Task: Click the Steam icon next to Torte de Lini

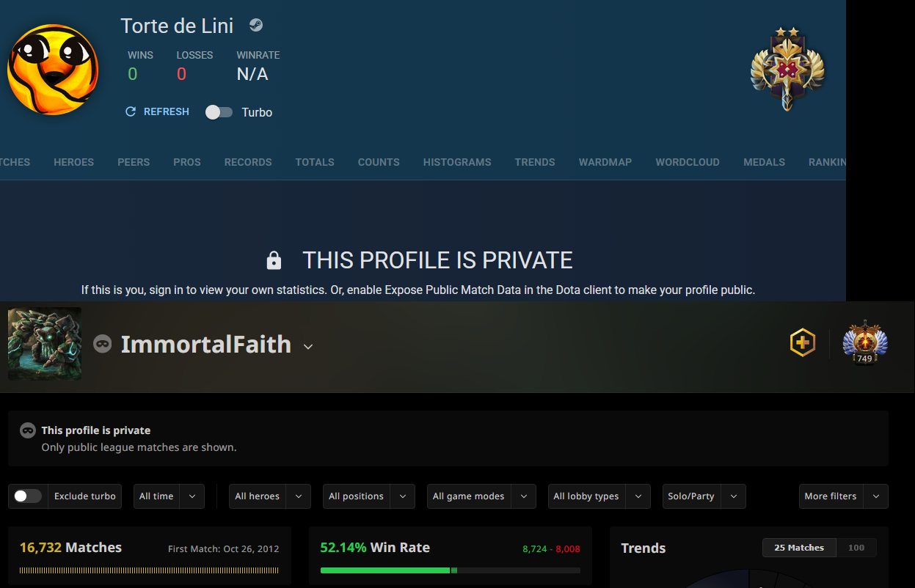Action: [x=255, y=26]
